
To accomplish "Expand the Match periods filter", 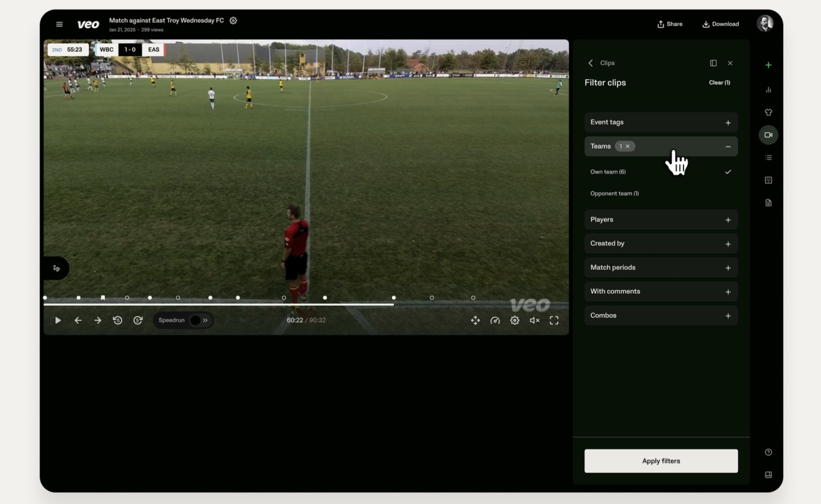I will pos(661,267).
